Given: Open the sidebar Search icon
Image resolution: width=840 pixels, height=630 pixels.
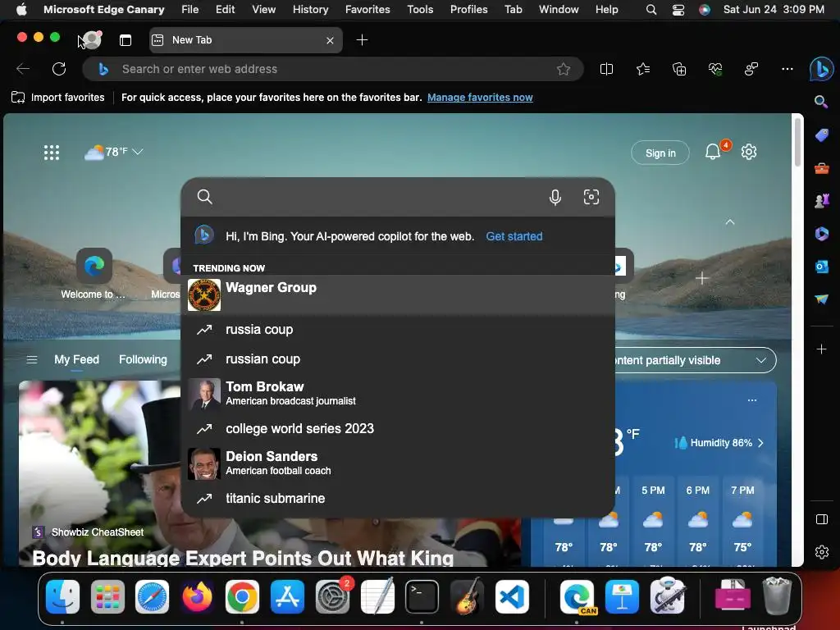Looking at the screenshot, I should 821,101.
